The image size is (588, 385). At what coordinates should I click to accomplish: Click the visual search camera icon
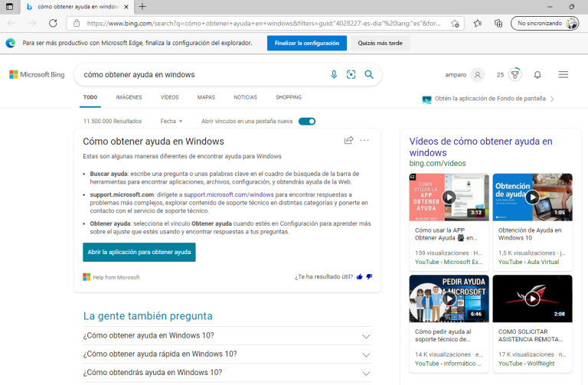[x=351, y=74]
